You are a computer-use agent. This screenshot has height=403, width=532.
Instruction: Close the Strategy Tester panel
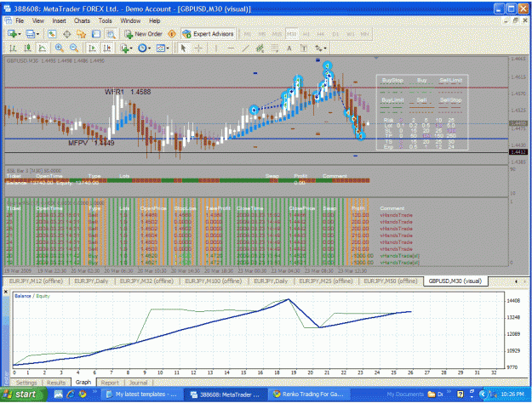click(5, 292)
